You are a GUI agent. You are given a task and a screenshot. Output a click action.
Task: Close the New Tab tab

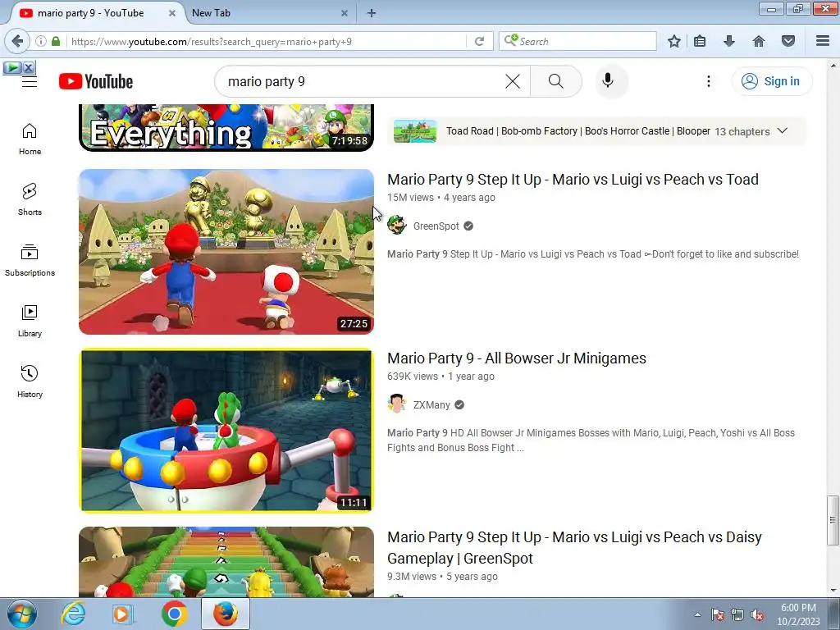[345, 13]
